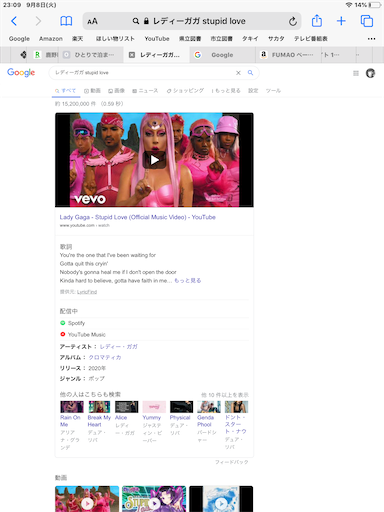This screenshot has width=384, height=512.
Task: Tap the Safari back arrow
Action: coord(14,21)
